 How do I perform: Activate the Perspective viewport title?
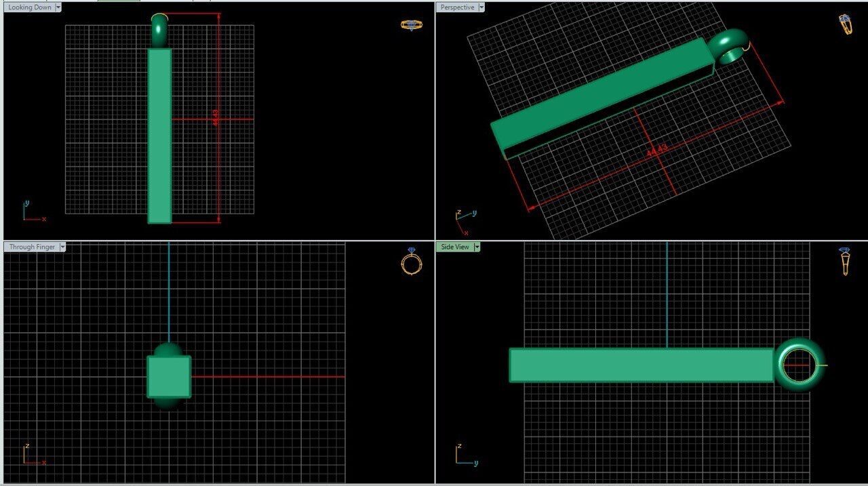click(456, 7)
